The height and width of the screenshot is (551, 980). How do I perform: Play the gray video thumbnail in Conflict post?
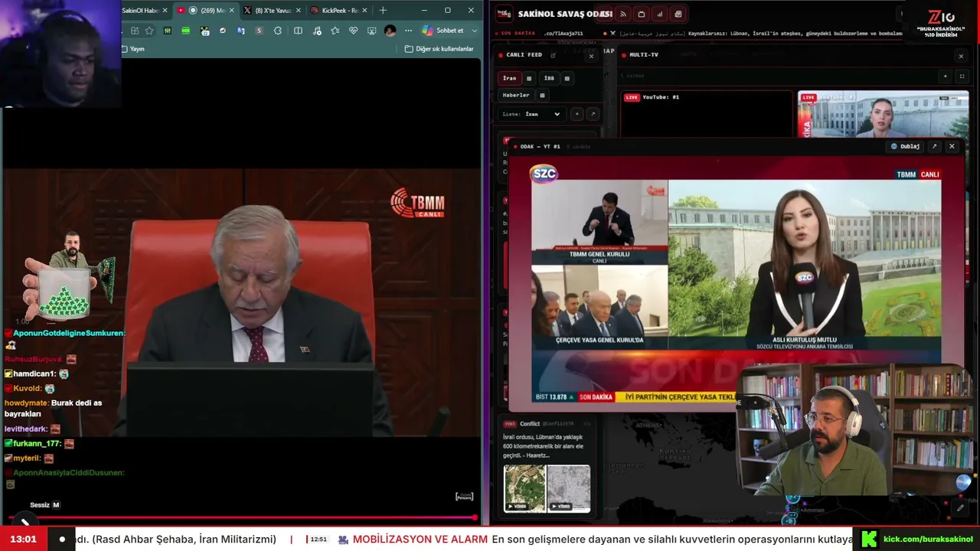569,488
